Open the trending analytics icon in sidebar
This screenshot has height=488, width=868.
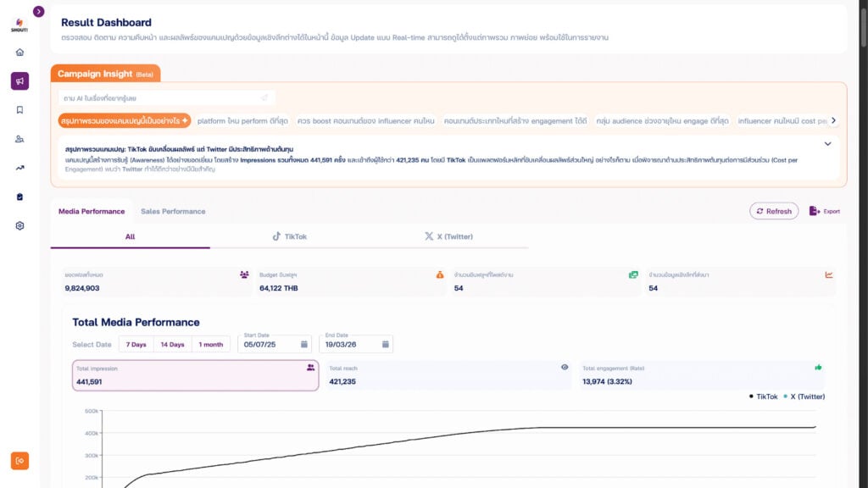tap(20, 168)
